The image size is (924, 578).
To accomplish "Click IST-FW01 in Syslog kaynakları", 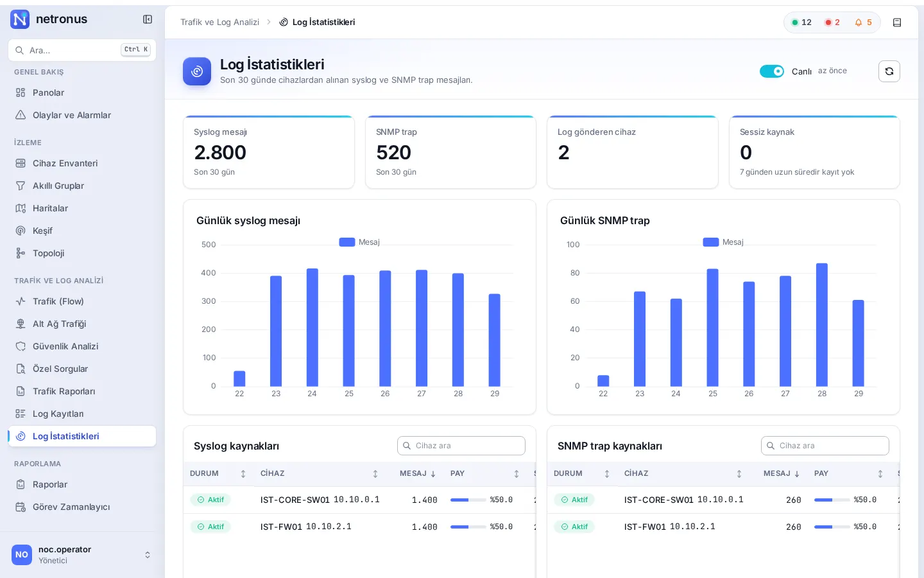I will point(281,527).
